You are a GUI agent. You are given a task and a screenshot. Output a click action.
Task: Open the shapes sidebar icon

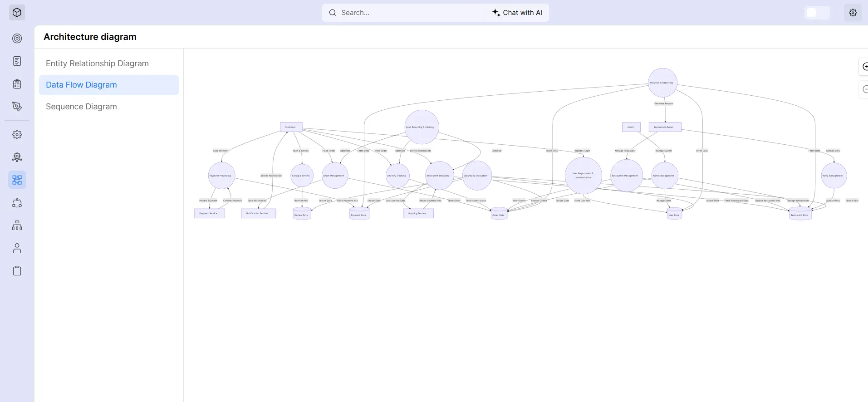pos(17,203)
